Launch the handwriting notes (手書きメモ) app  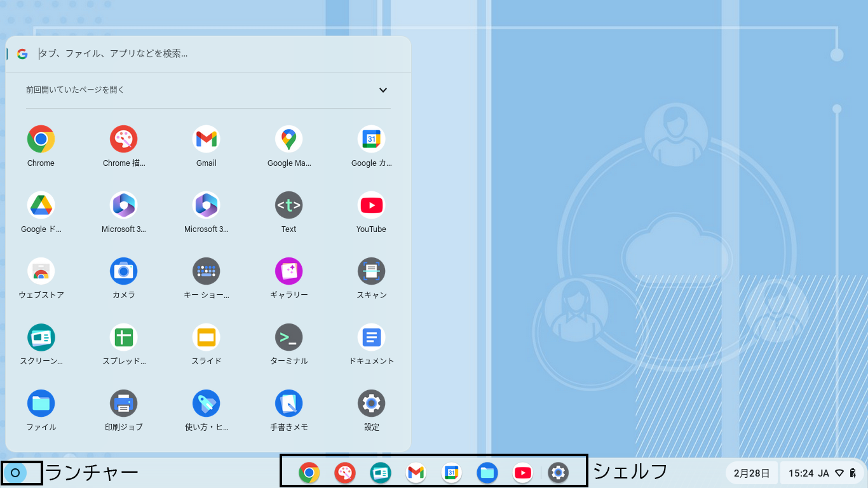288,402
